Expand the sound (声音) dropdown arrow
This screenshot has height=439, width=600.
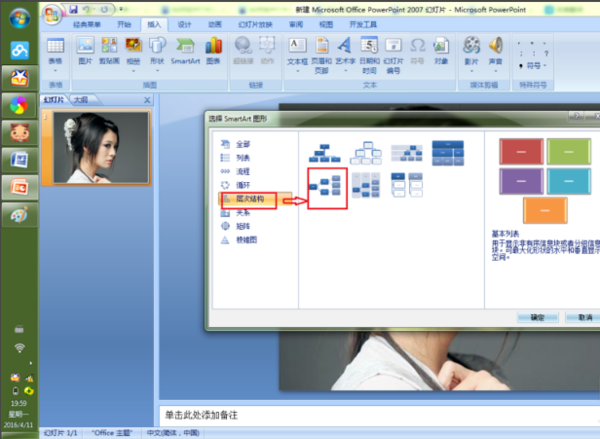(x=496, y=71)
